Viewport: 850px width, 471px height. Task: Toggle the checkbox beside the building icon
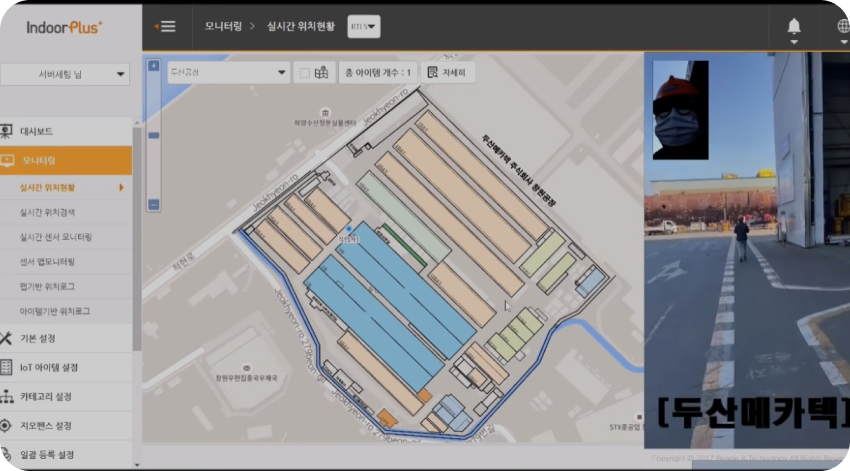tap(304, 73)
